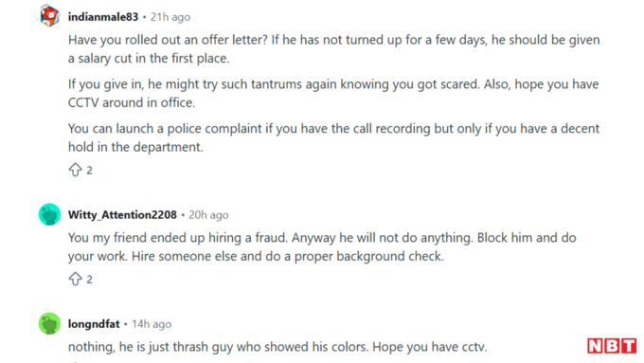Click longndfat's green avatar icon
The image size is (644, 363).
[49, 323]
